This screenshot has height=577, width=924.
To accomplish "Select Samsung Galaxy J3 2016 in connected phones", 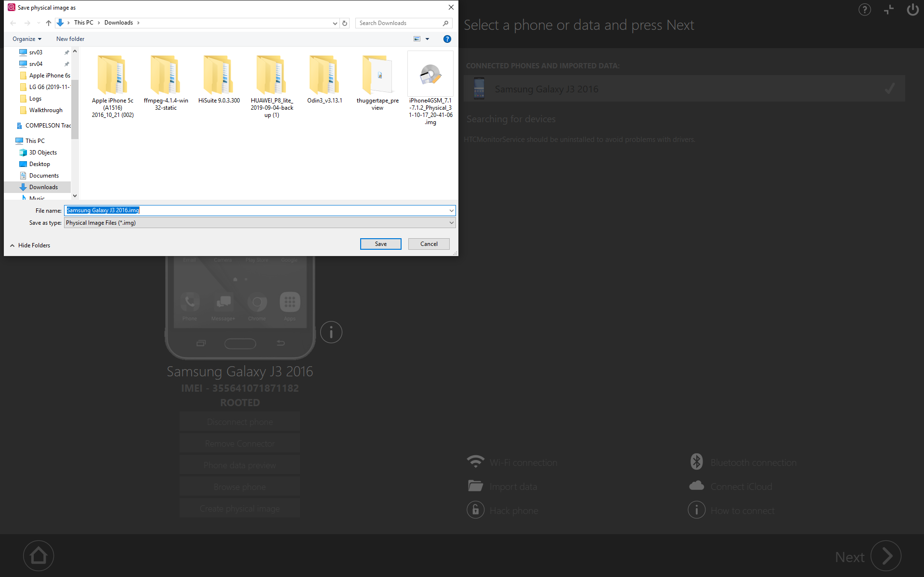I will click(684, 89).
